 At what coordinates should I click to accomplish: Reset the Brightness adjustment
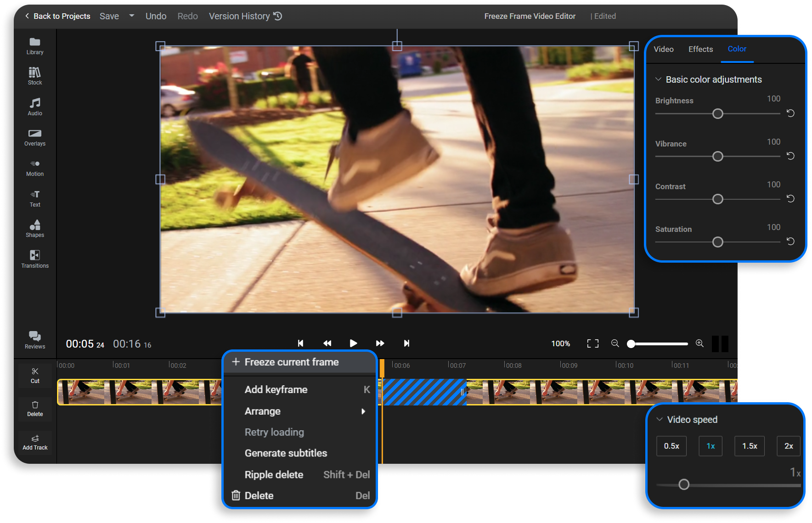(x=790, y=113)
